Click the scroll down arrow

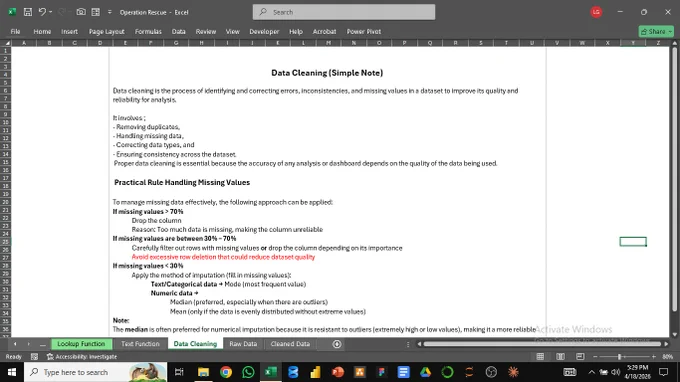coord(674,334)
